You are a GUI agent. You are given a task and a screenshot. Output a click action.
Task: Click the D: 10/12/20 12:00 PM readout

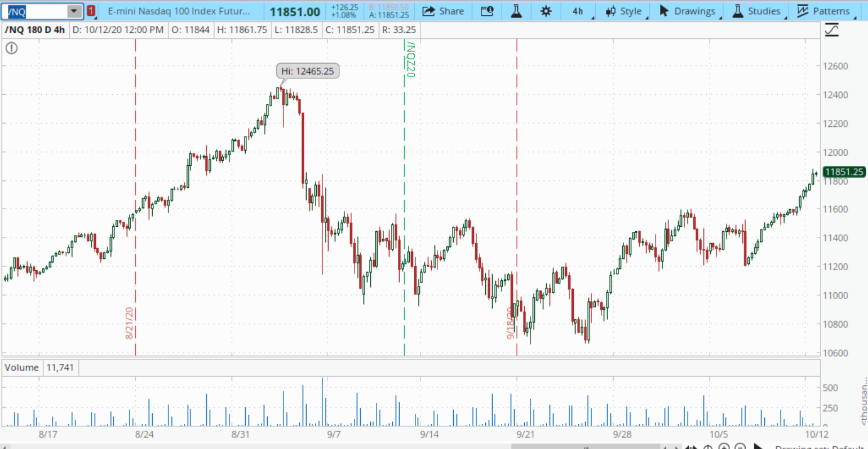[118, 29]
